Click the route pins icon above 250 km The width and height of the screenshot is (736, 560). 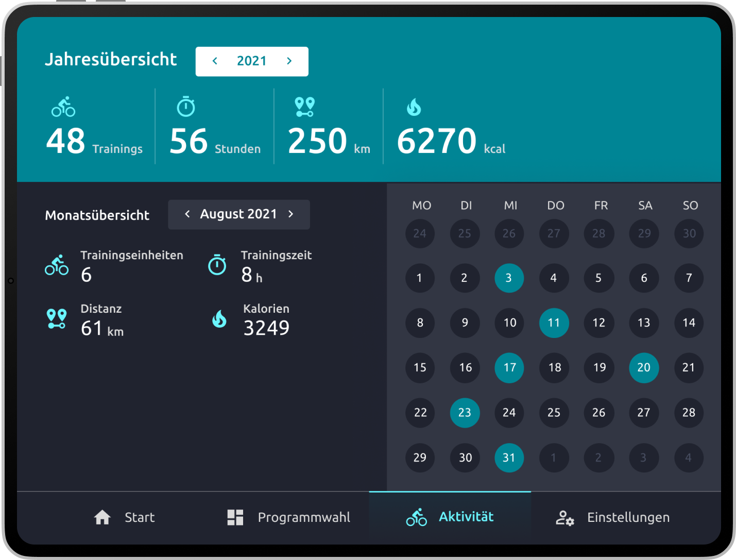304,107
